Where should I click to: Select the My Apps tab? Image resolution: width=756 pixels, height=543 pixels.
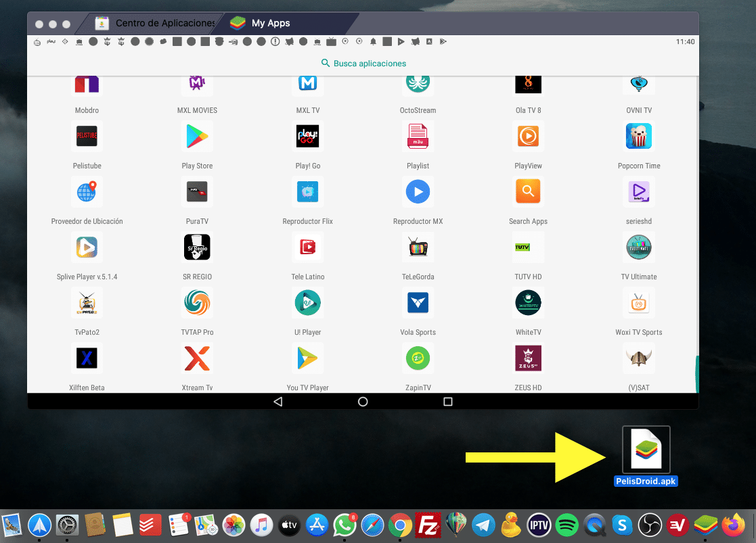point(271,22)
